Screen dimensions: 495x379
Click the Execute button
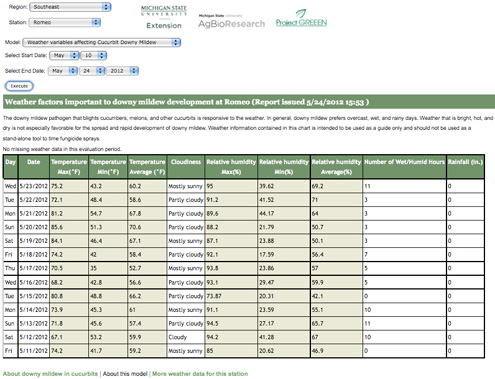coord(19,86)
